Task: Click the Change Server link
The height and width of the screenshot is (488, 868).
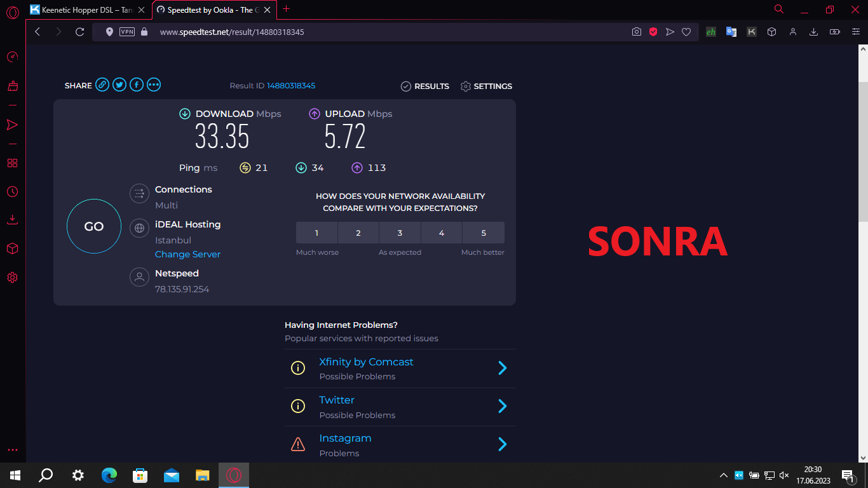Action: tap(187, 254)
